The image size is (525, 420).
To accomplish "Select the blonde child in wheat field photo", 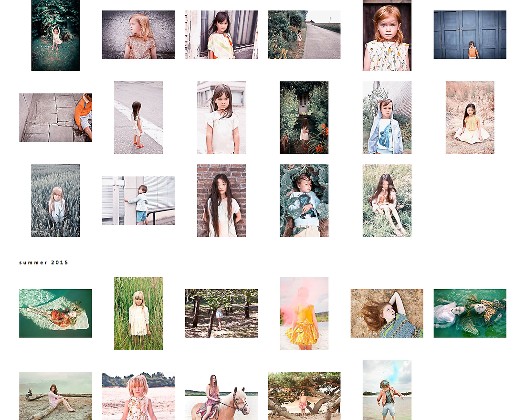I will pos(55,200).
